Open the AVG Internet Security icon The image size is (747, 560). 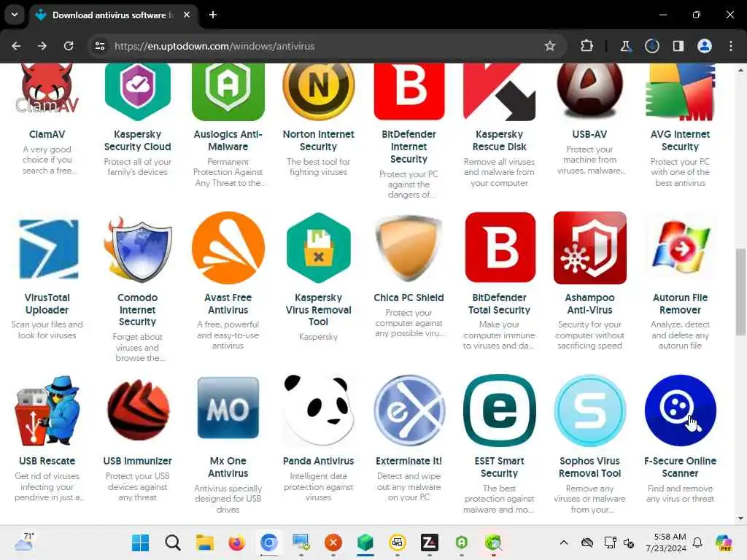coord(681,92)
